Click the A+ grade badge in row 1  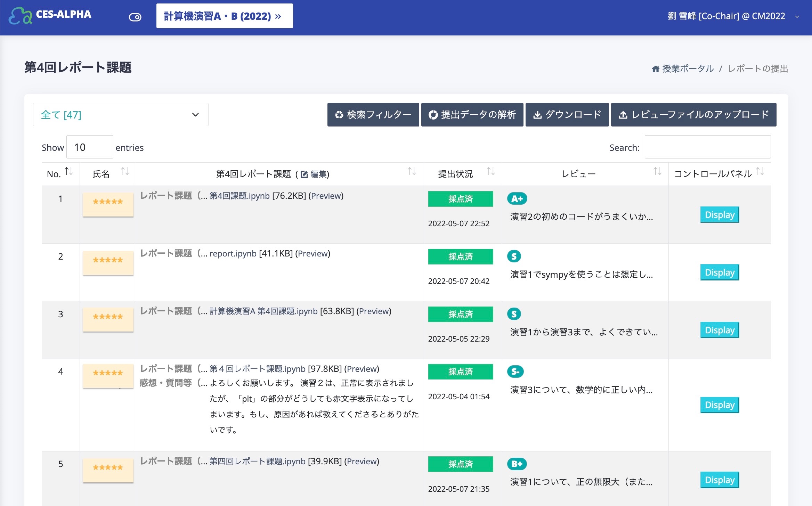pos(517,199)
